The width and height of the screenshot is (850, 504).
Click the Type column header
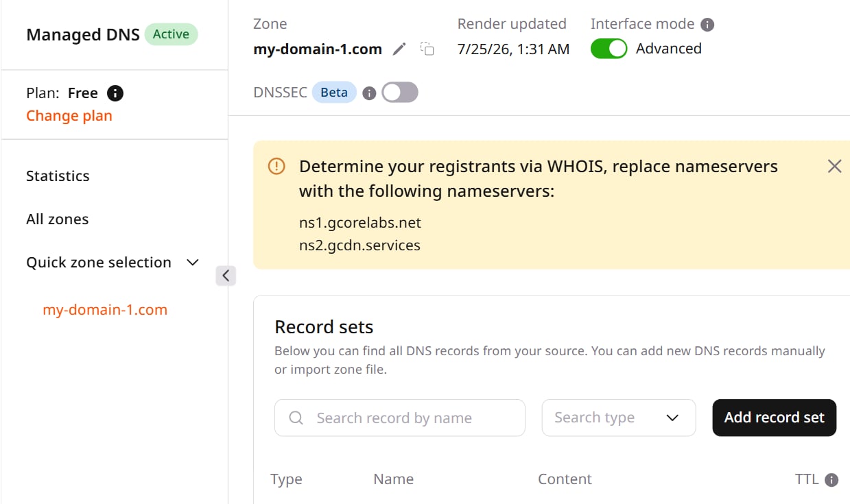[x=286, y=479]
